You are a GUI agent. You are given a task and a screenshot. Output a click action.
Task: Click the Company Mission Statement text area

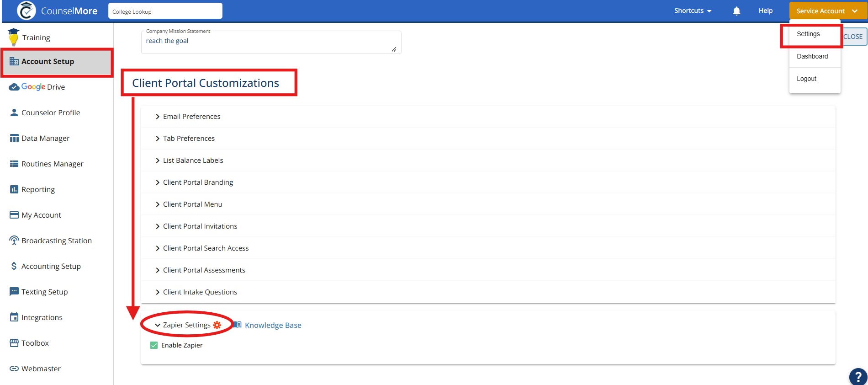271,42
